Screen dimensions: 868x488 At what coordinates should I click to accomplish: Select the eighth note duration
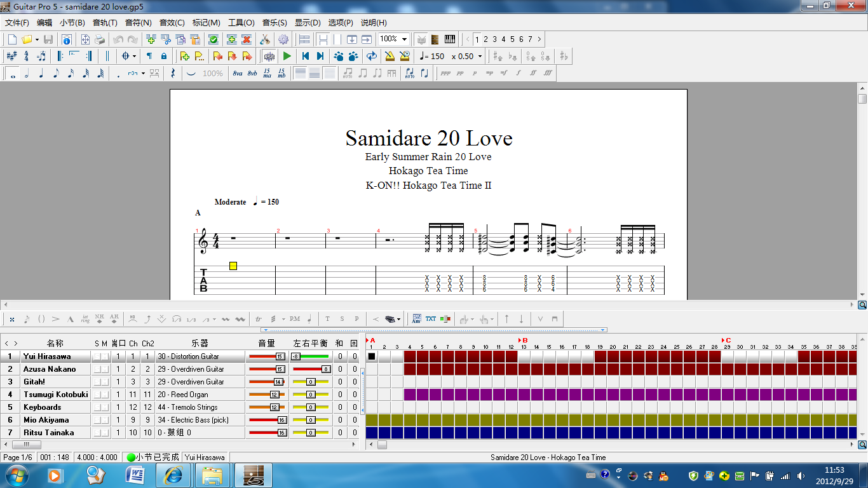(56, 73)
